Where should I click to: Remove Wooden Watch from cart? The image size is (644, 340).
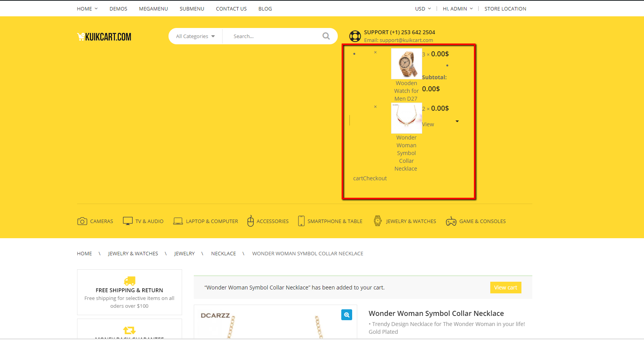pos(375,52)
